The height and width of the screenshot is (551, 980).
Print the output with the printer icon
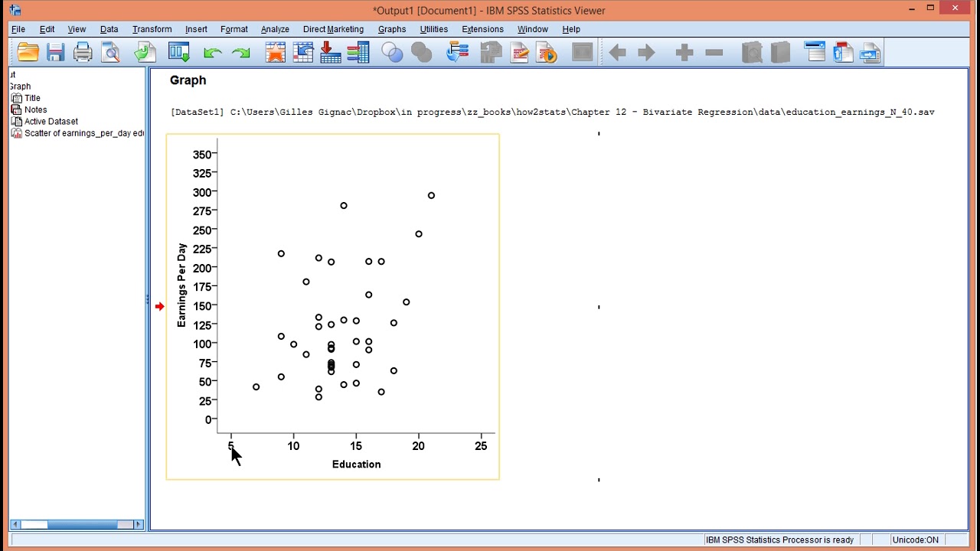[83, 52]
